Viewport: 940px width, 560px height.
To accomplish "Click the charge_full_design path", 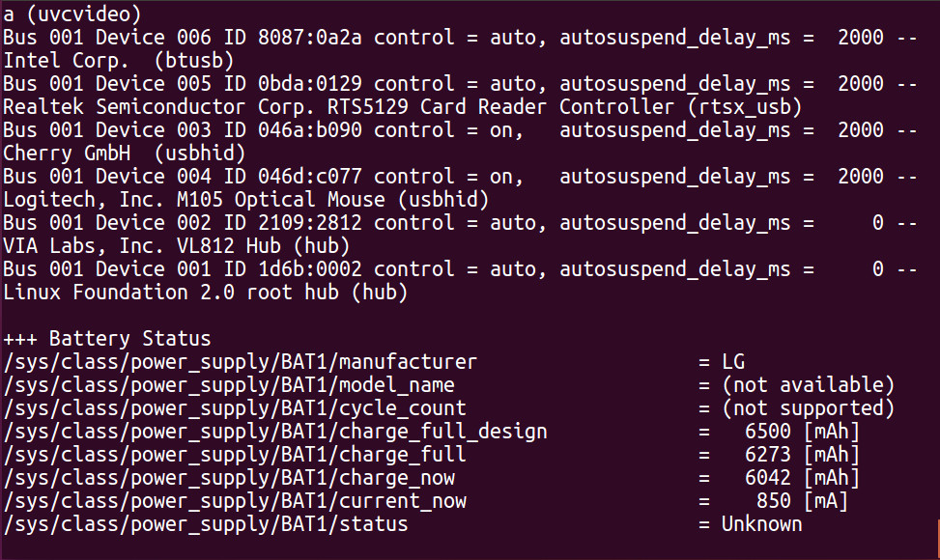I will tap(275, 432).
